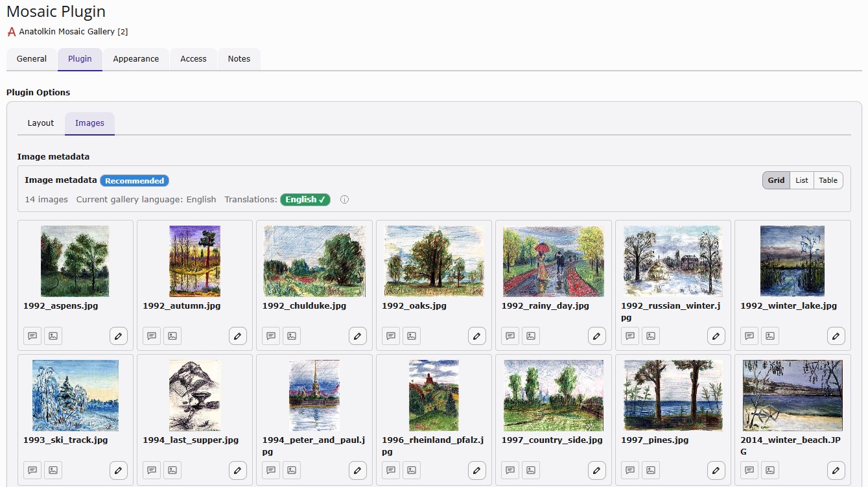Edit 1992_rainy_day.jpg via the pencil icon
Screen dimensions: 868x487
pos(596,336)
